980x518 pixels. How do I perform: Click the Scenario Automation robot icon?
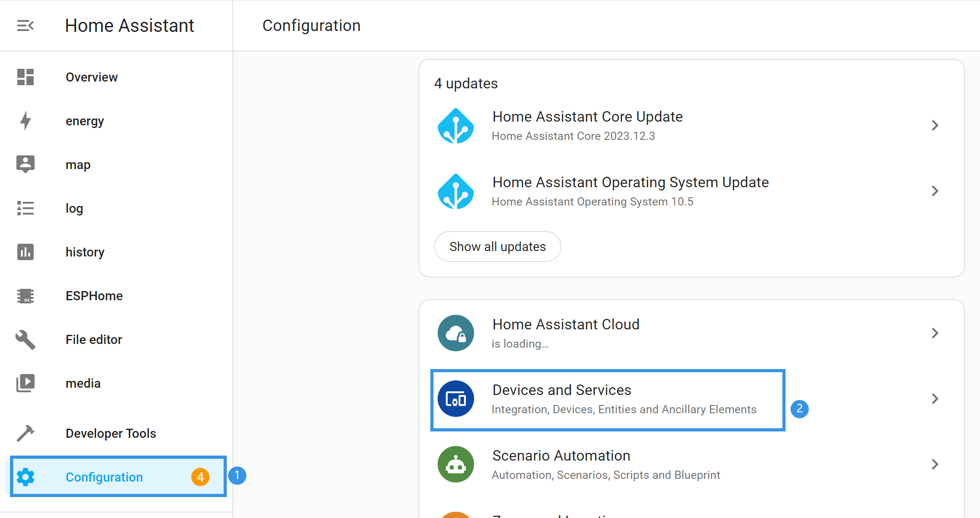[455, 464]
